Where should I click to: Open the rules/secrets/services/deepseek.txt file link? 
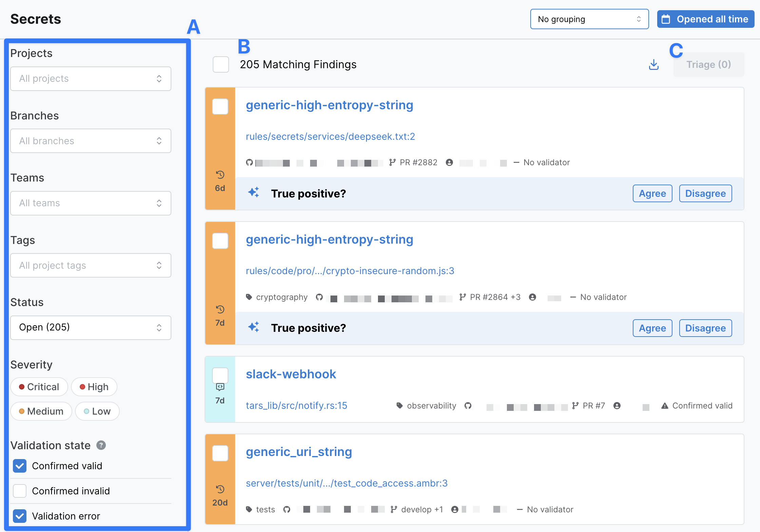click(x=330, y=136)
